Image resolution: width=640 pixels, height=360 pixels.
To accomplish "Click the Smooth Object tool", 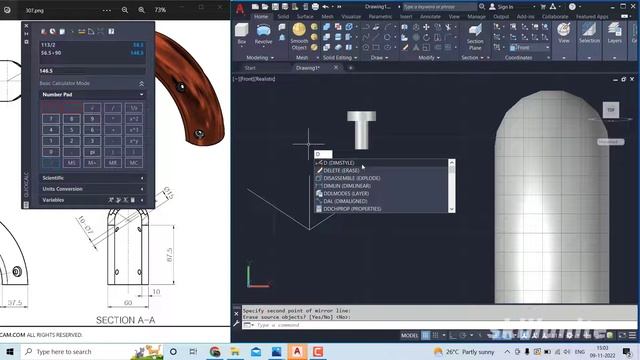I will point(299,36).
